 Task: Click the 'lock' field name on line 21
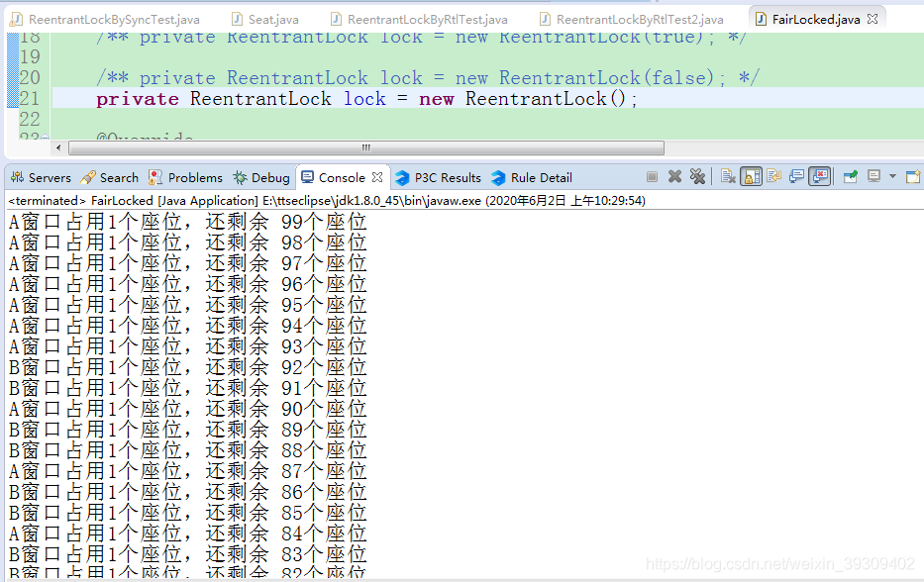pyautogui.click(x=364, y=98)
